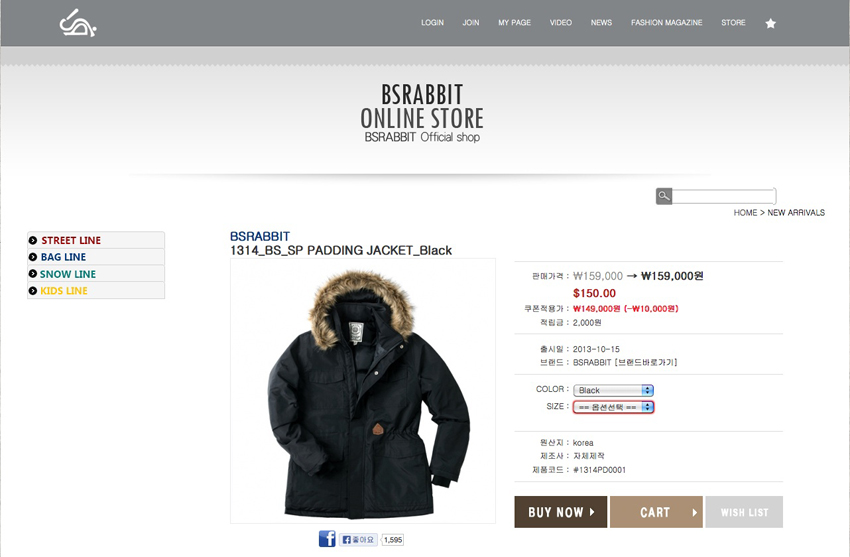Click the search text input field
The image size is (850, 557).
[724, 196]
